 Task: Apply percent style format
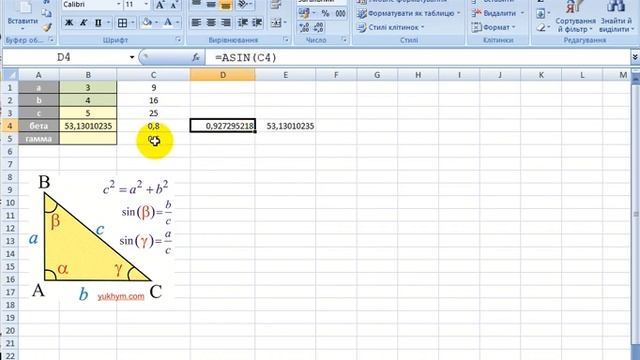[325, 13]
